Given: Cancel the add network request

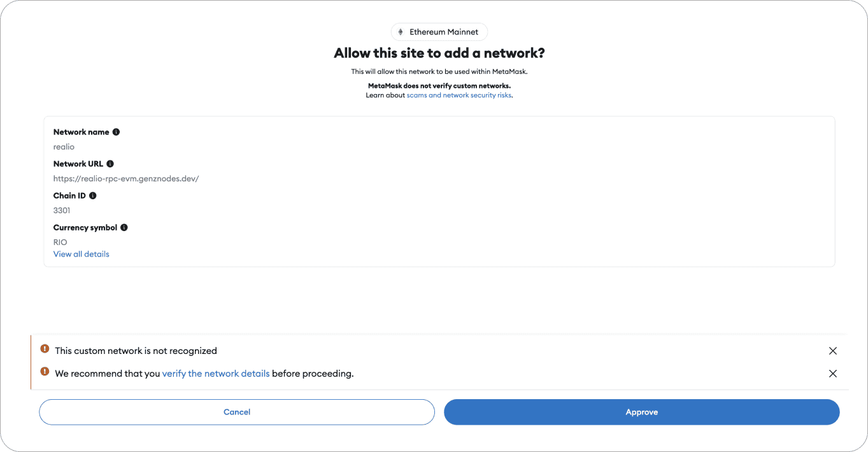Looking at the screenshot, I should 237,412.
